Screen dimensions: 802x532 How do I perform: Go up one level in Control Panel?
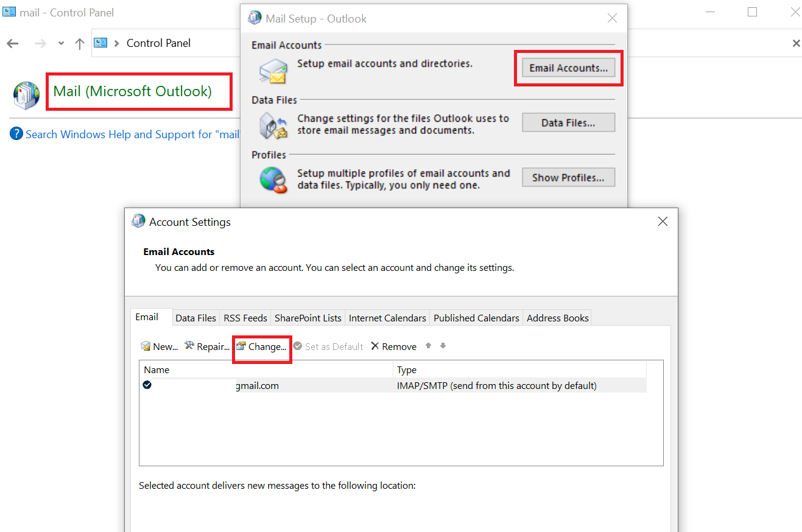pyautogui.click(x=79, y=43)
